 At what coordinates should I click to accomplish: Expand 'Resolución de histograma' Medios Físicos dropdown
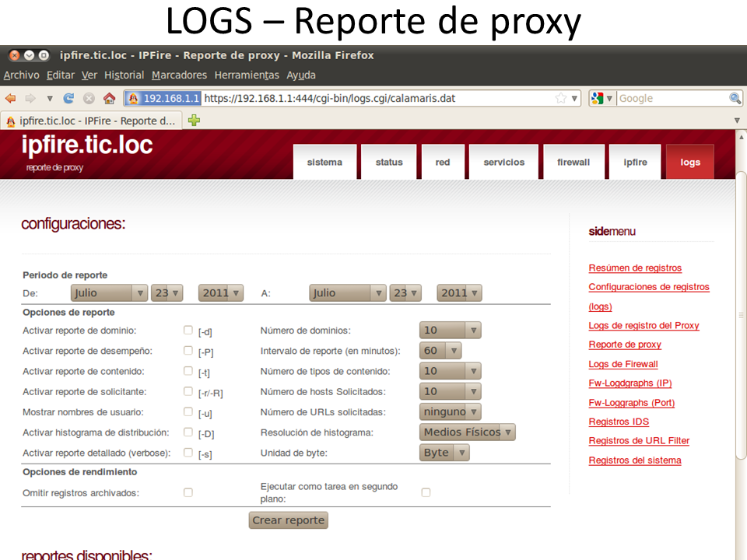click(x=467, y=432)
